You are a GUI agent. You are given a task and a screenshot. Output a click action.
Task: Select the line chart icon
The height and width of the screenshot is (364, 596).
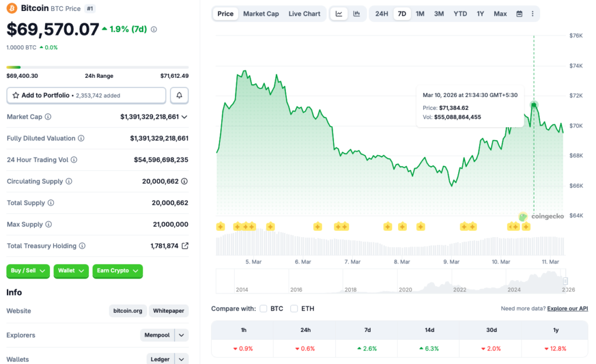pyautogui.click(x=339, y=13)
